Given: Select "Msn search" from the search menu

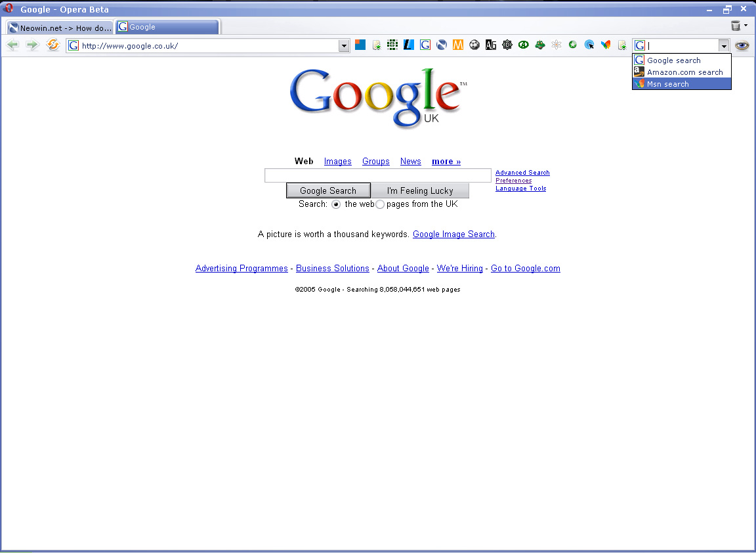Looking at the screenshot, I should point(667,84).
